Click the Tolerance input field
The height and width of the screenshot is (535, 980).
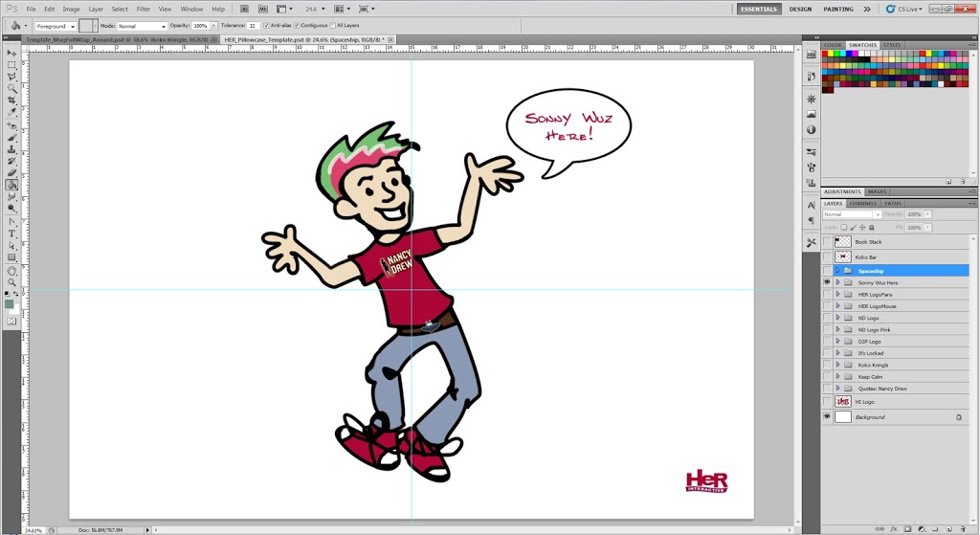(253, 26)
